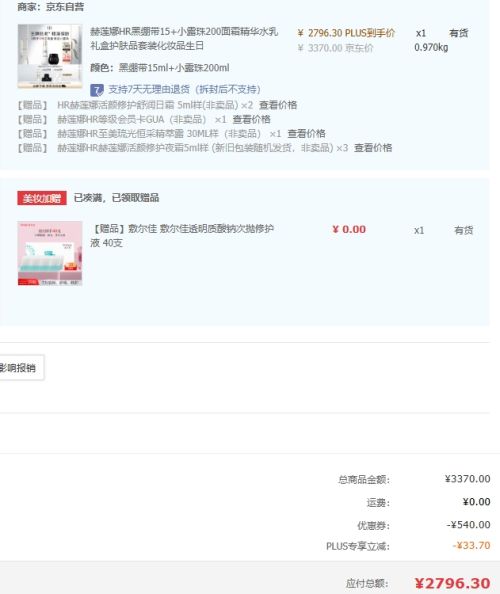Click the 商家：京东自营 merchant label
The image size is (500, 594).
(x=51, y=7)
